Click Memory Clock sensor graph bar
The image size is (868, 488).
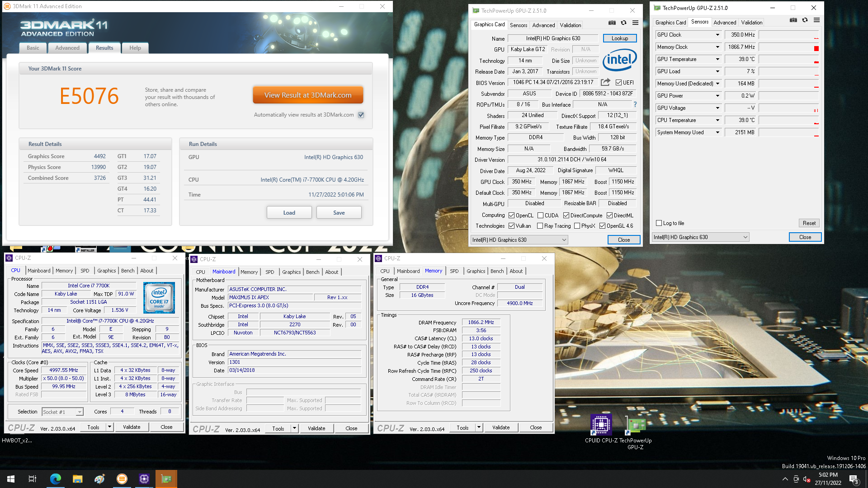(788, 47)
